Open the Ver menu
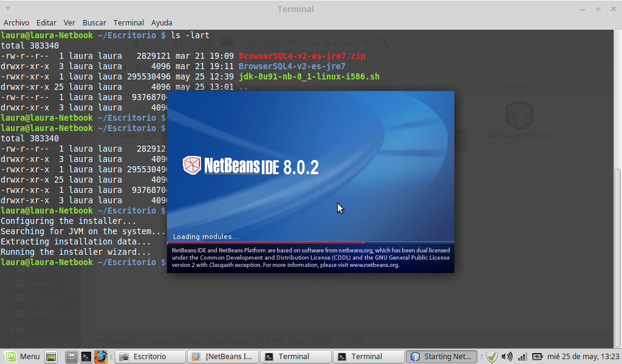 [70, 22]
